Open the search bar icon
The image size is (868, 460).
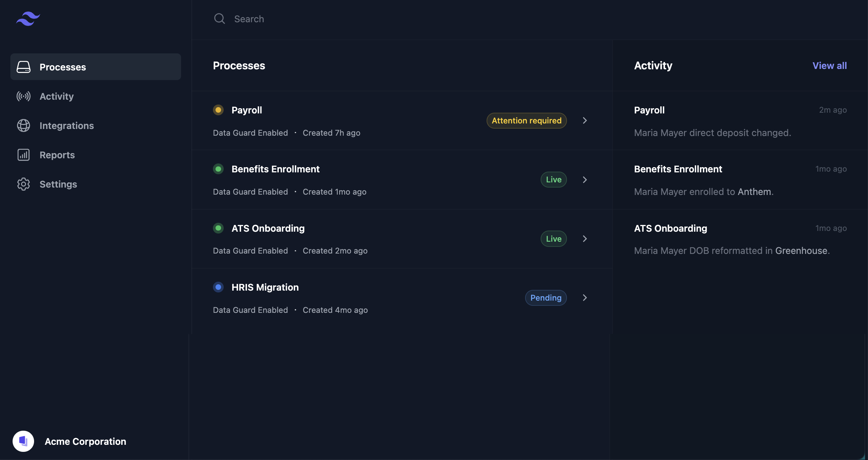click(219, 19)
